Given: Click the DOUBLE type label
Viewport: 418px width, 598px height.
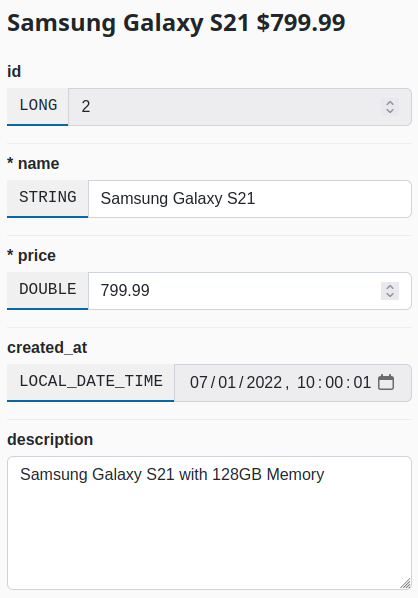Looking at the screenshot, I should coord(48,290).
